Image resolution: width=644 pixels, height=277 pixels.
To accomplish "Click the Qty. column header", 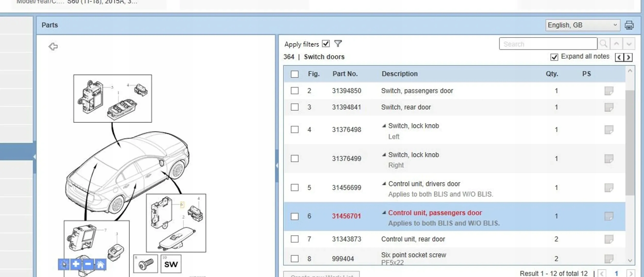I will coord(552,74).
